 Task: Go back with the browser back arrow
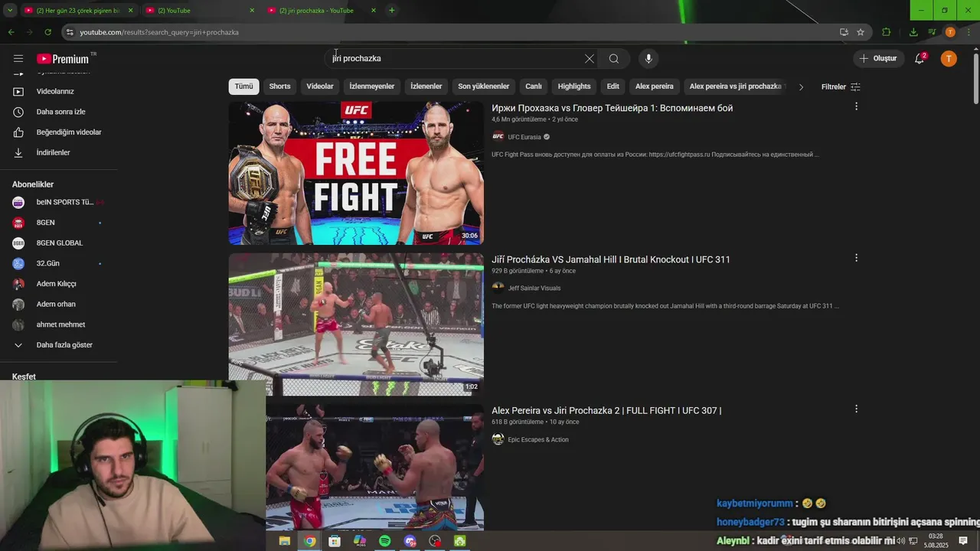point(11,32)
